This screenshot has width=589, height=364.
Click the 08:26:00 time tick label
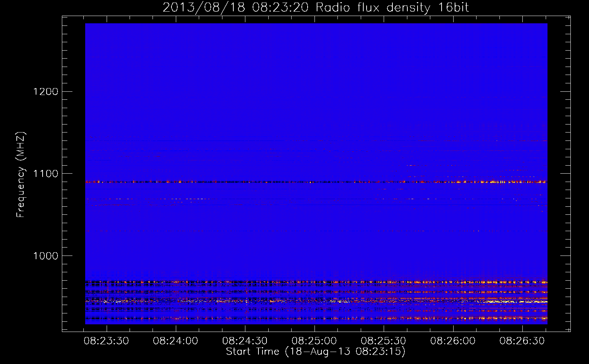click(x=453, y=341)
